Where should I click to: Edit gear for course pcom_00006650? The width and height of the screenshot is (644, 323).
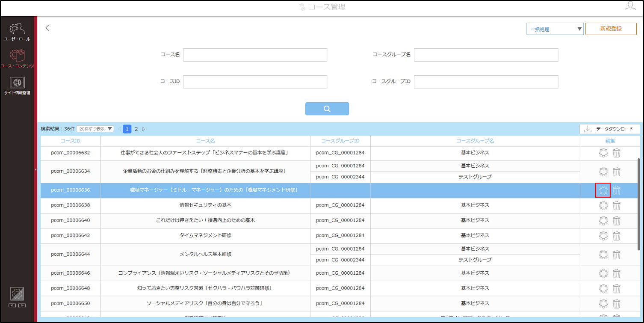(x=603, y=304)
